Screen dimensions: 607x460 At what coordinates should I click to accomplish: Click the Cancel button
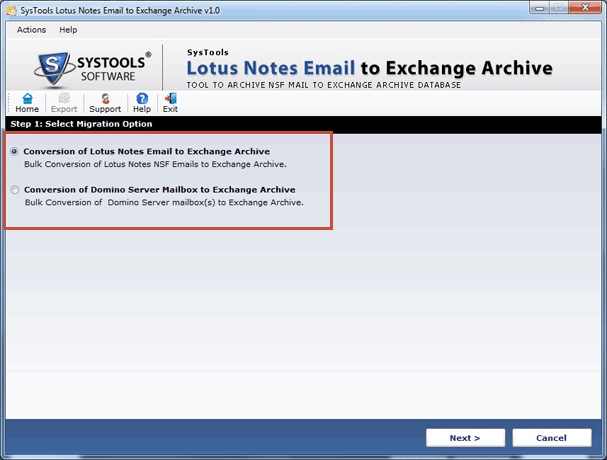pos(552,438)
